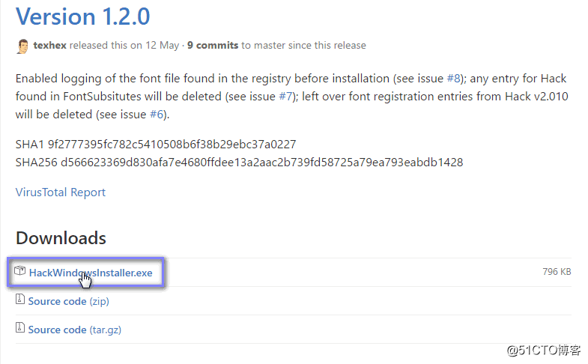Click the 12 May release date text
This screenshot has height=364, width=588.
162,46
